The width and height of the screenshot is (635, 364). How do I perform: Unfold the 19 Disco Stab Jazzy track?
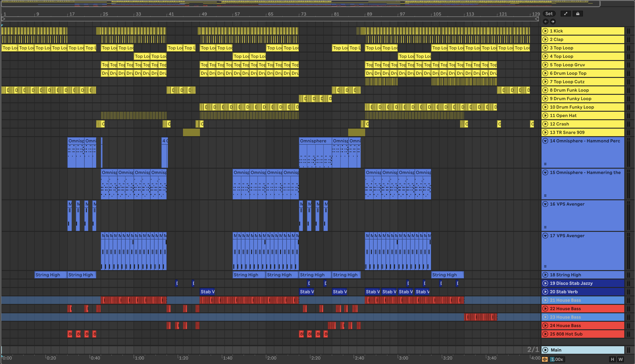[x=545, y=283]
